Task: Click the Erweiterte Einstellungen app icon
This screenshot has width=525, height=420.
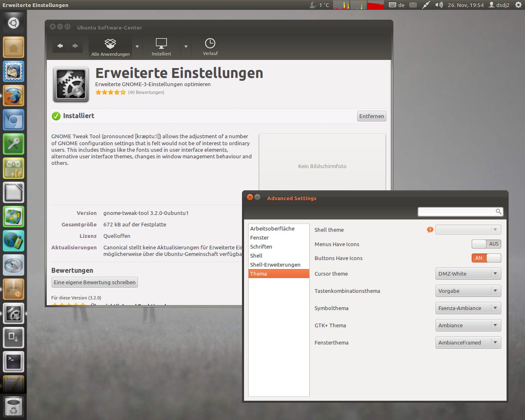Action: click(71, 84)
